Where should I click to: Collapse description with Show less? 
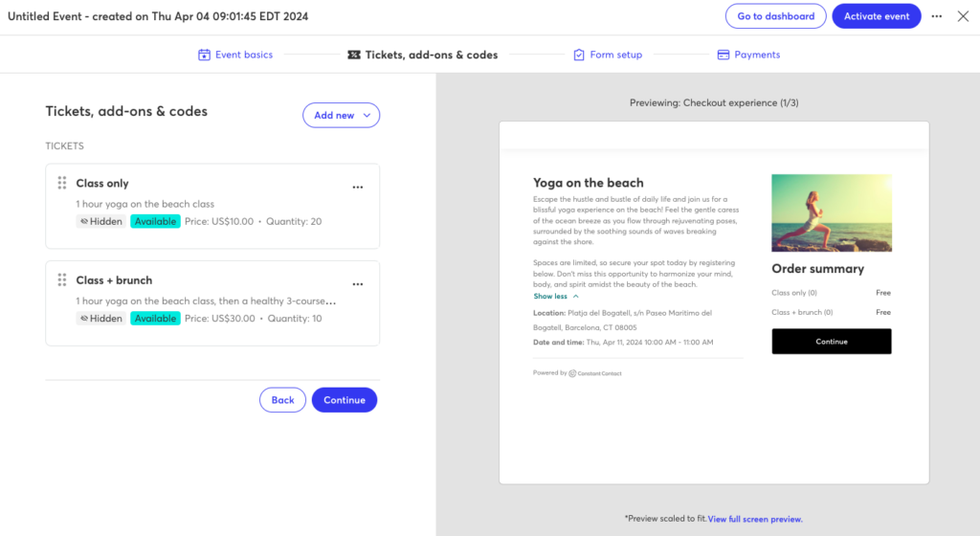pos(555,297)
